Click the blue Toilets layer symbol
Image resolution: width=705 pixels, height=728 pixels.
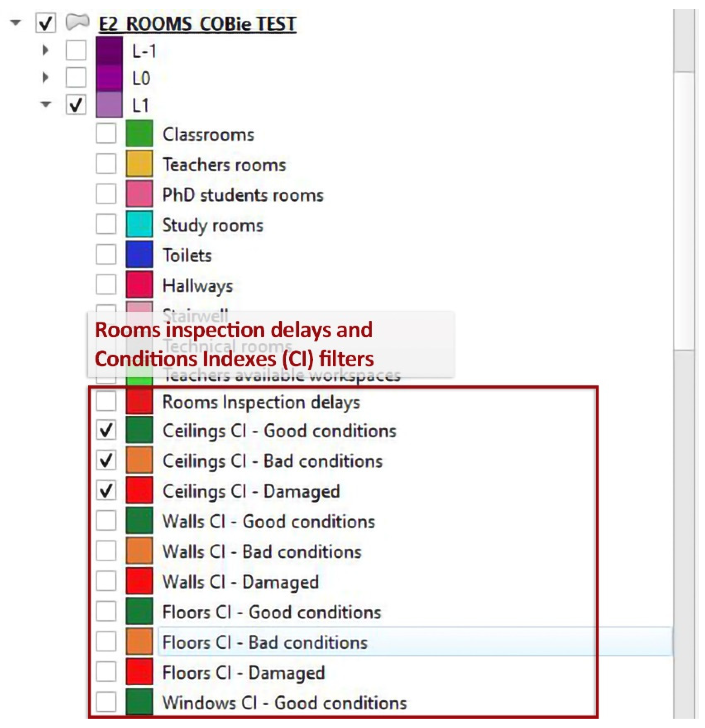(139, 255)
